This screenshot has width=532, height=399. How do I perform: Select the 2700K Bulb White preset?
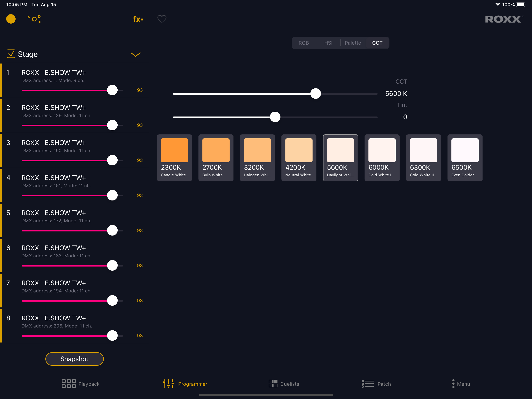tap(216, 158)
